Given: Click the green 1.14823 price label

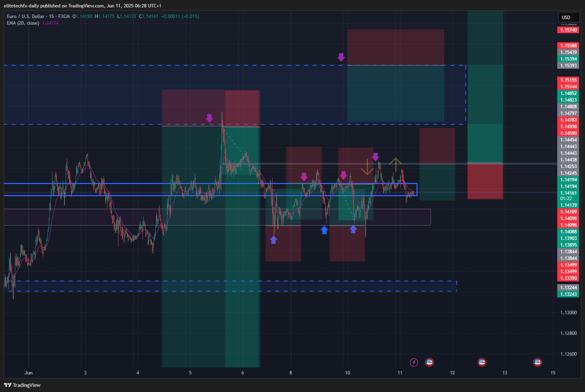Looking at the screenshot, I should pyautogui.click(x=568, y=100).
